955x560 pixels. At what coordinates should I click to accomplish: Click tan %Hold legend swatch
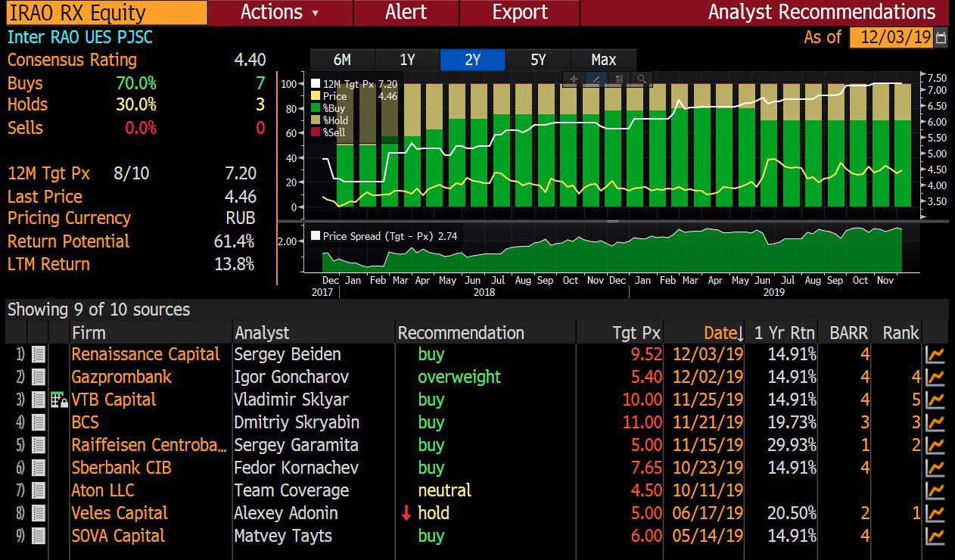click(x=316, y=120)
